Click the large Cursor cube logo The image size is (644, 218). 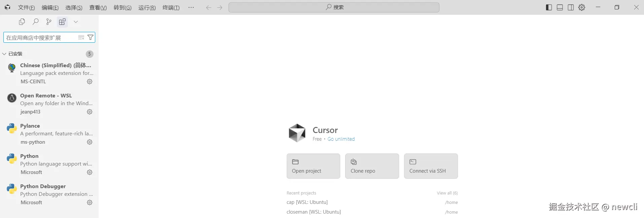[297, 133]
